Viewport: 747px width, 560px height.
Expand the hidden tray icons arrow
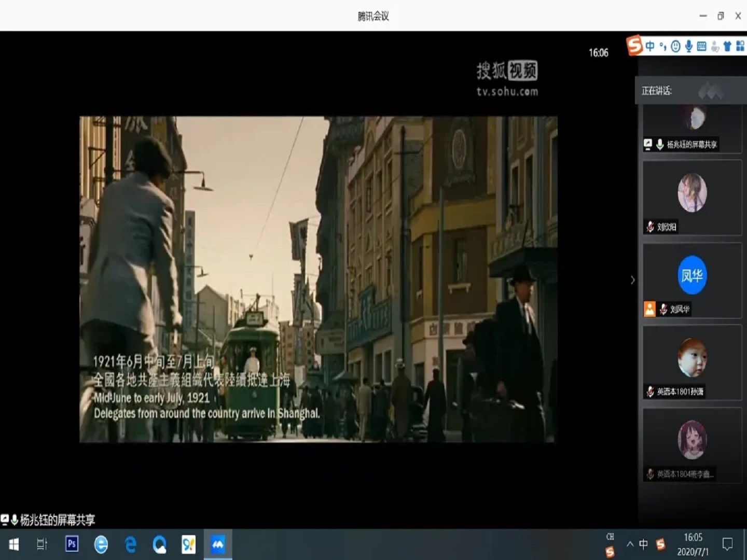(x=630, y=544)
